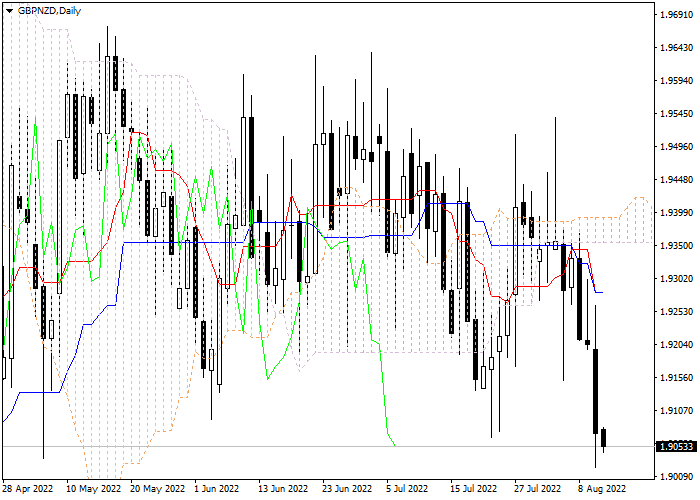
Task: Click the 27 Jul 2022 date label
Action: pos(538,489)
